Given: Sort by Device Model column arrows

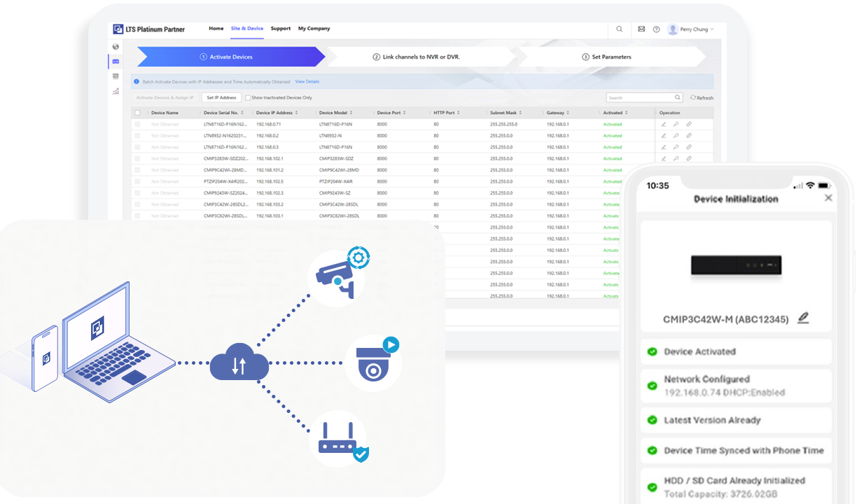Looking at the screenshot, I should click(x=351, y=113).
